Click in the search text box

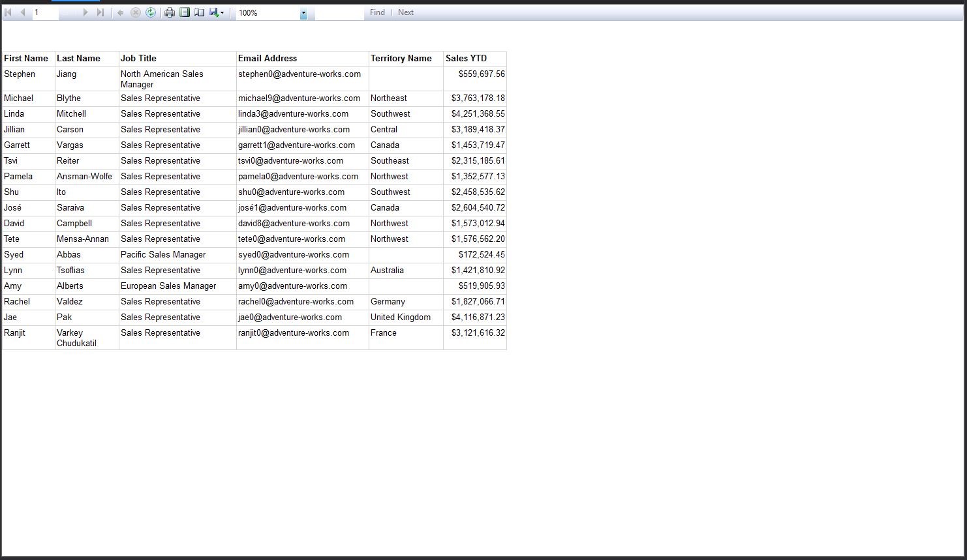pos(339,12)
